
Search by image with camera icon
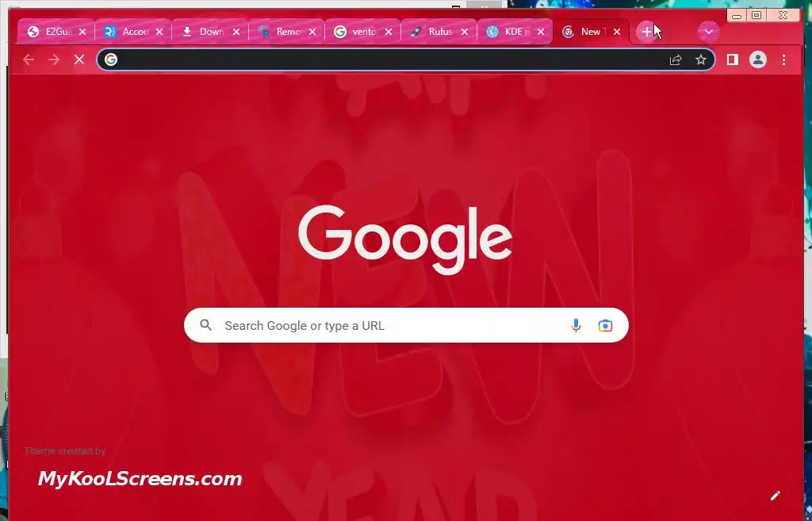click(x=605, y=325)
